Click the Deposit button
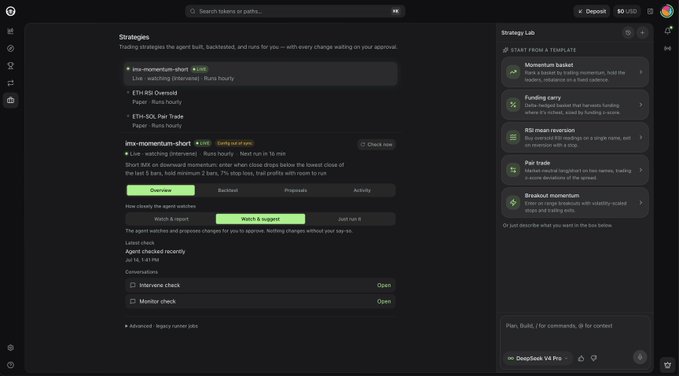Screen dimensions: 679x376 point(592,11)
